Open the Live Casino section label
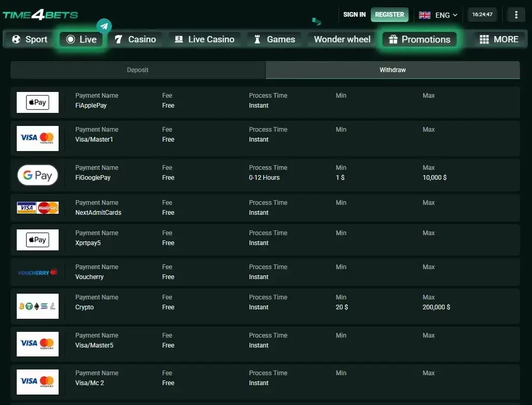Viewport: 532px width, 405px height. 211,39
